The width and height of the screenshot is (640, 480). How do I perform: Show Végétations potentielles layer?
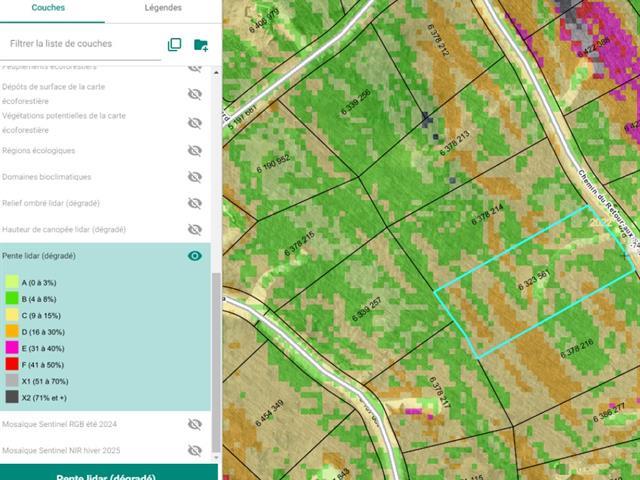pyautogui.click(x=195, y=122)
